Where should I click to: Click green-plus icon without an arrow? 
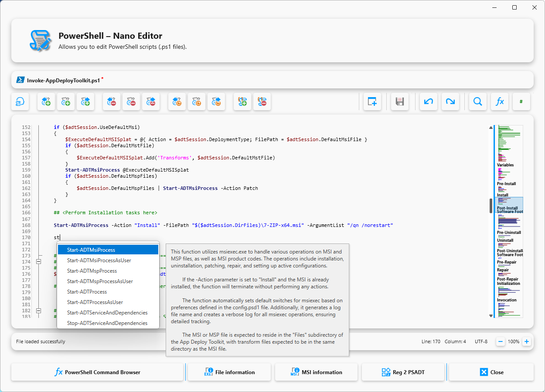66,101
